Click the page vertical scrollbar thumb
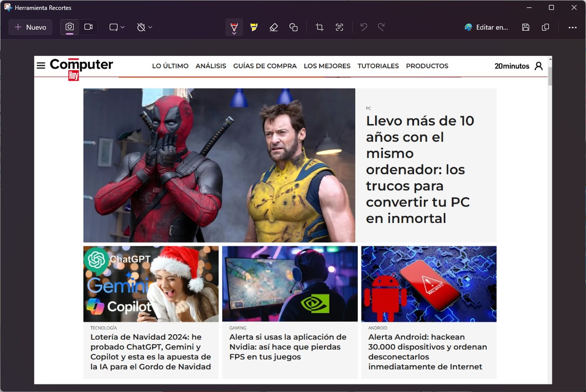Image resolution: width=586 pixels, height=392 pixels. click(550, 76)
